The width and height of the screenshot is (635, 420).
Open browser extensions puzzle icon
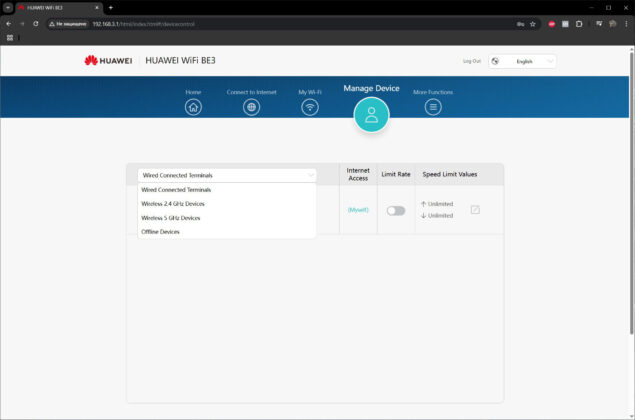tap(579, 24)
